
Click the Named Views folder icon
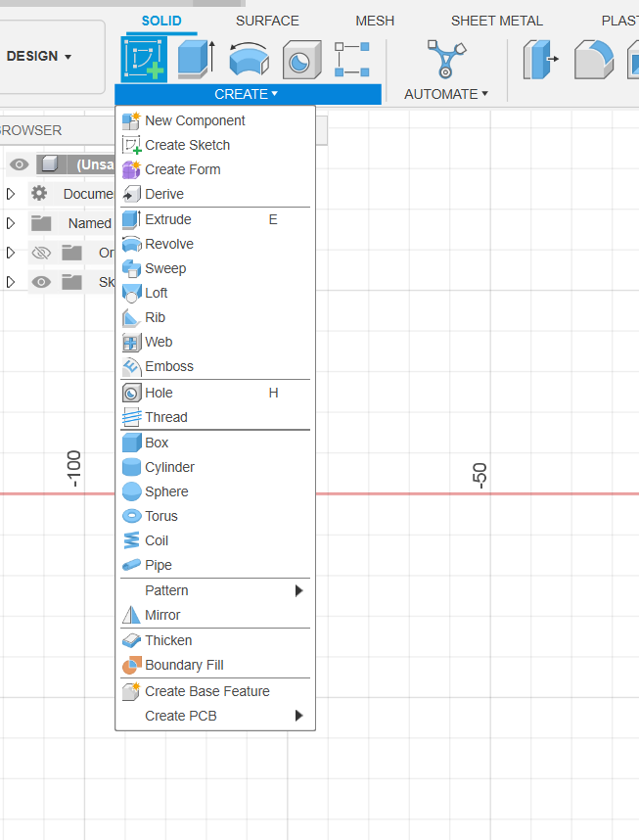tap(41, 223)
